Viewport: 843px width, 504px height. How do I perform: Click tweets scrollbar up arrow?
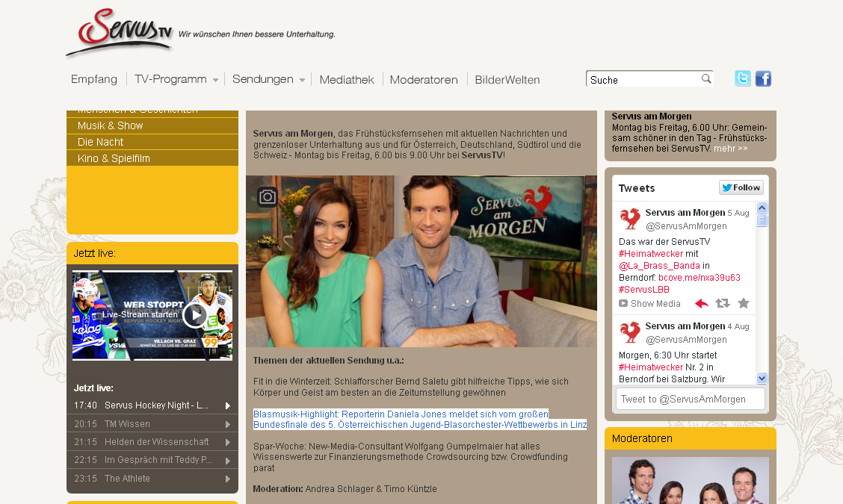tap(762, 208)
